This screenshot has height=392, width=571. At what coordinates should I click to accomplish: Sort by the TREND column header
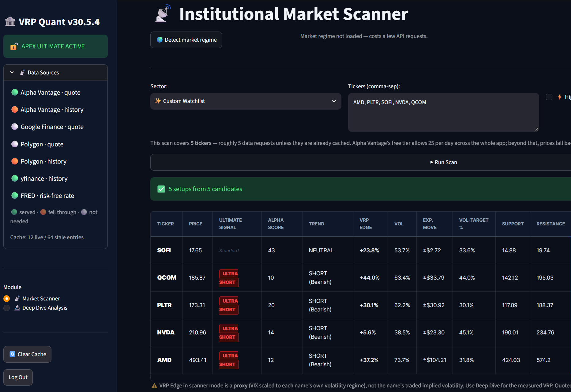pos(328,224)
